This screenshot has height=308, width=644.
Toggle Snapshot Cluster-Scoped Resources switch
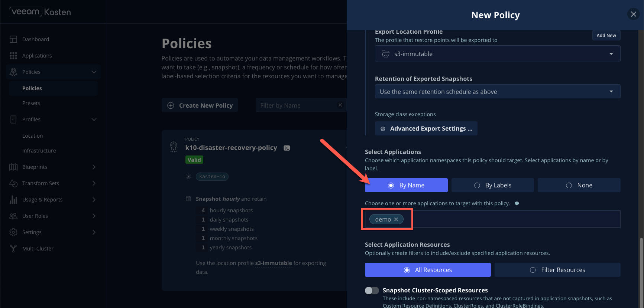[x=372, y=291]
